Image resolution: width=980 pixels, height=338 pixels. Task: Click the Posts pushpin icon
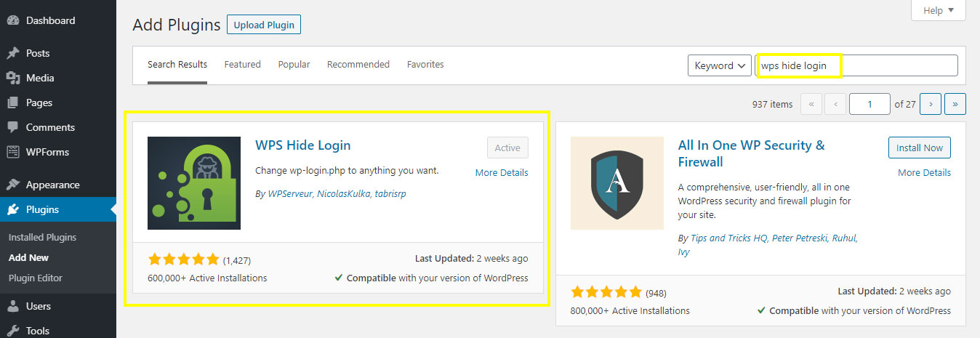12,53
